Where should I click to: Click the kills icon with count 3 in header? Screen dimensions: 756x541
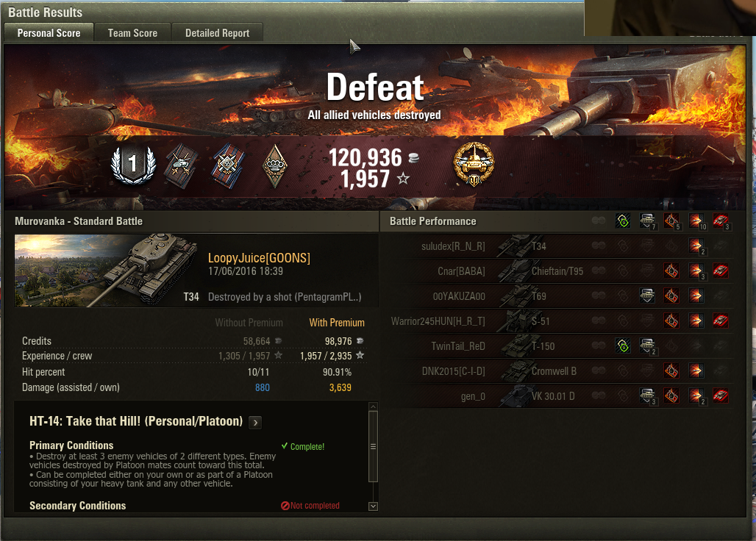click(x=721, y=221)
